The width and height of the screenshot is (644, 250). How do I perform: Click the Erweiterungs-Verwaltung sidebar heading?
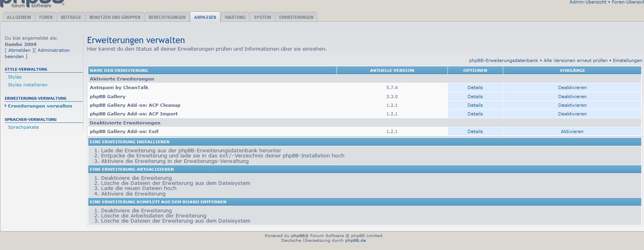tap(36, 98)
